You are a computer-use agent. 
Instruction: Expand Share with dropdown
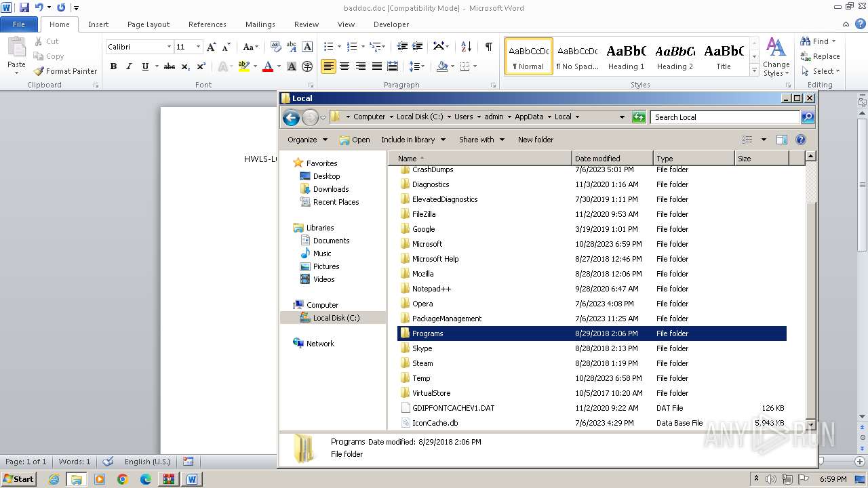[481, 140]
